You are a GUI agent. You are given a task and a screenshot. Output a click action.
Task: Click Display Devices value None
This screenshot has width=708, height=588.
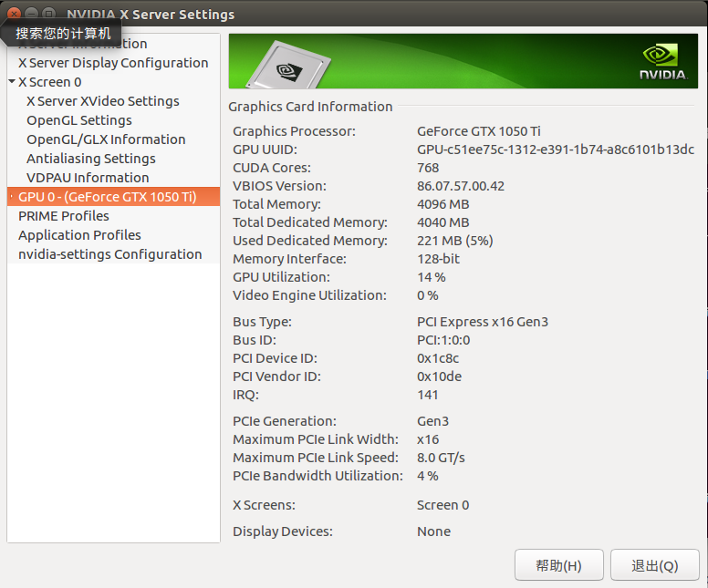[433, 531]
